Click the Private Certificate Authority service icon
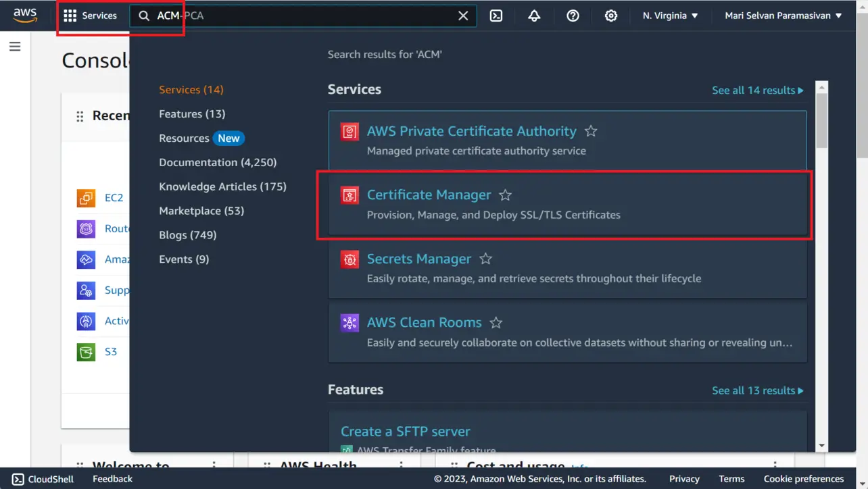The image size is (868, 489). coord(349,132)
